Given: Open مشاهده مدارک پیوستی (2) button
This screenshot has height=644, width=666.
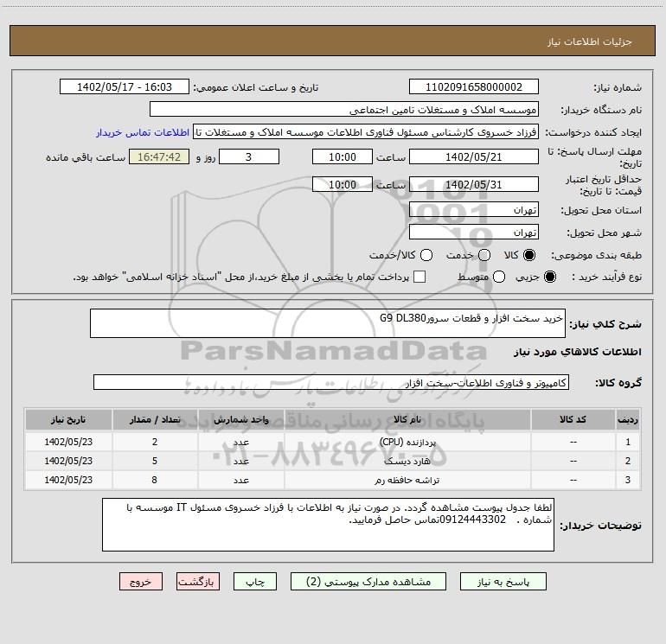Looking at the screenshot, I should coord(368,581).
